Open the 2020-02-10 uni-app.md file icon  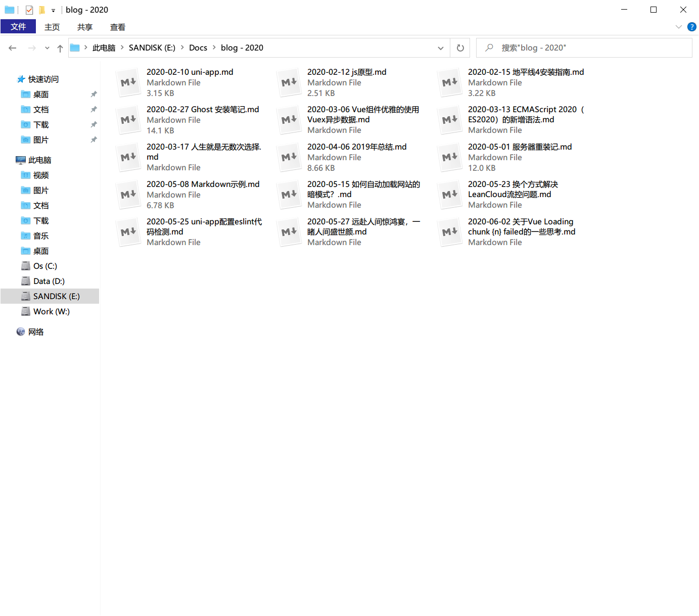point(128,82)
